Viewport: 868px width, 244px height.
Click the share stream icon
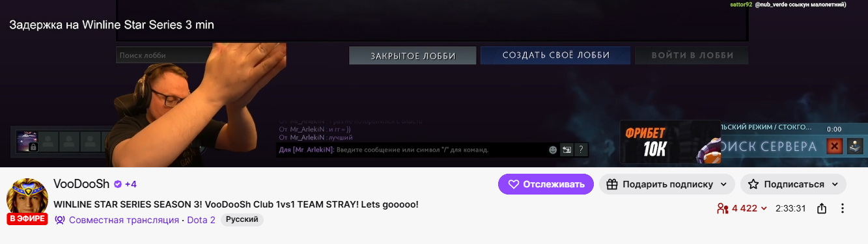click(x=822, y=209)
